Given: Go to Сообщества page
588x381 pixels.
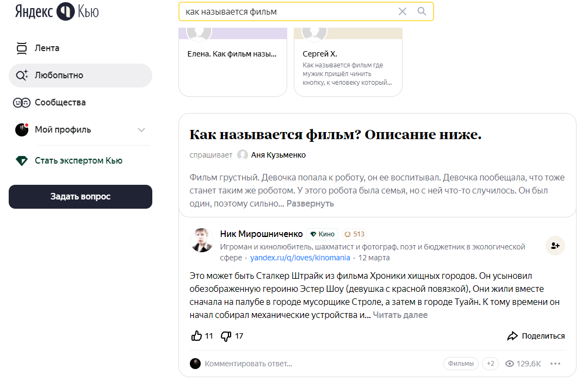Looking at the screenshot, I should (x=60, y=102).
